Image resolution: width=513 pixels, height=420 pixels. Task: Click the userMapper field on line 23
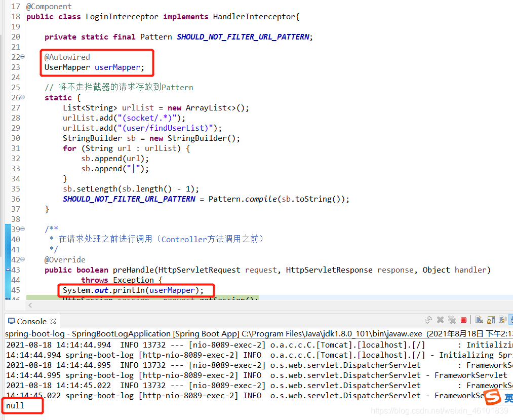(x=117, y=67)
